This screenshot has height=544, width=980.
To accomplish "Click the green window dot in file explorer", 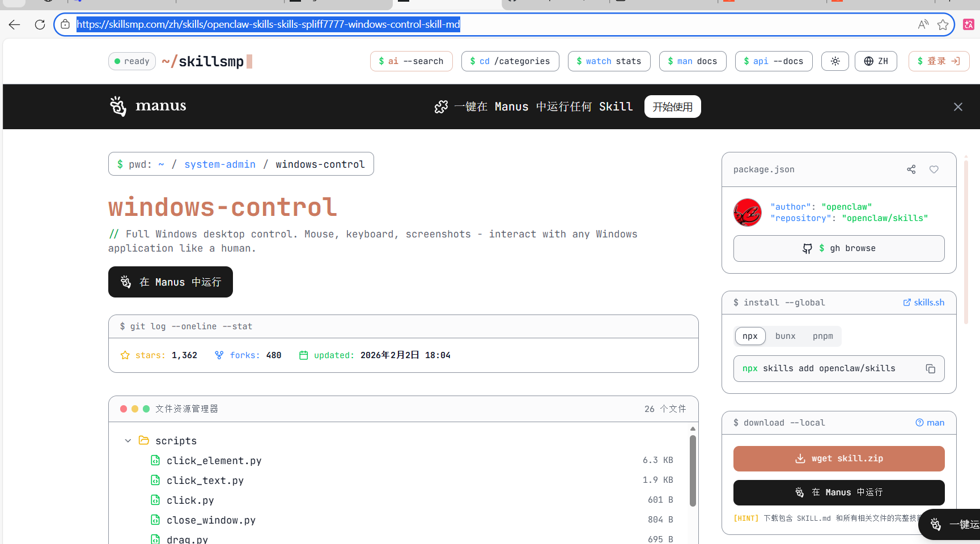I will [146, 409].
